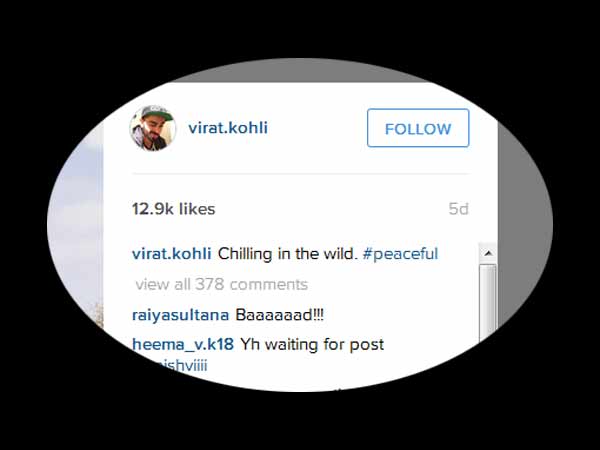Click the Chilling in the wild caption text
Image resolution: width=600 pixels, height=450 pixels.
pos(288,254)
